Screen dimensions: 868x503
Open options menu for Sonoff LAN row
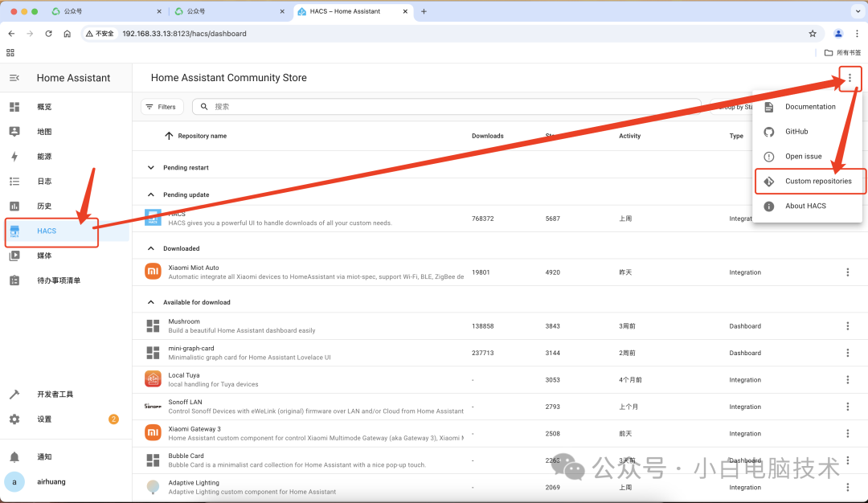[848, 406]
